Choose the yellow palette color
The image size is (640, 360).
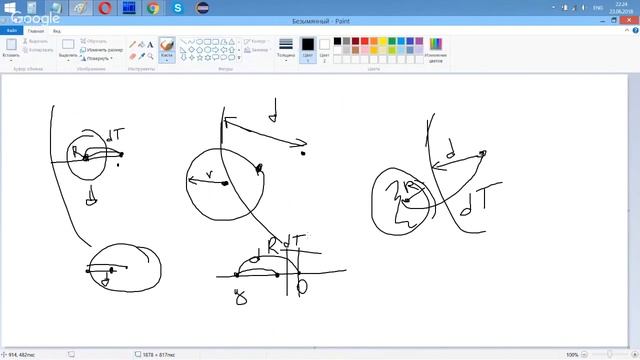click(x=383, y=41)
